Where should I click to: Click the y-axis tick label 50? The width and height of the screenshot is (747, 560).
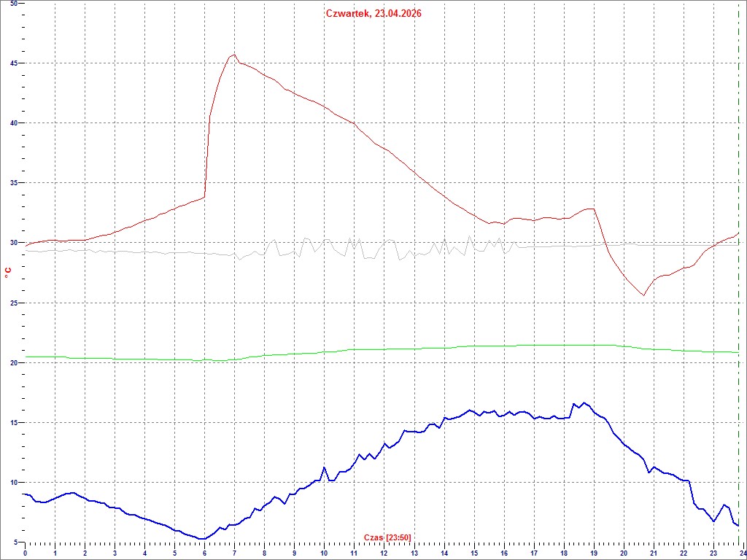pos(15,4)
